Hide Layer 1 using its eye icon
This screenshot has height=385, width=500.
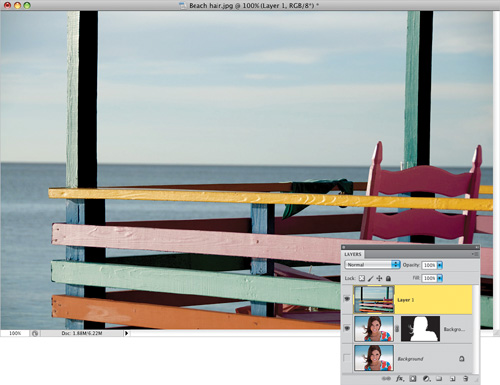tap(347, 299)
